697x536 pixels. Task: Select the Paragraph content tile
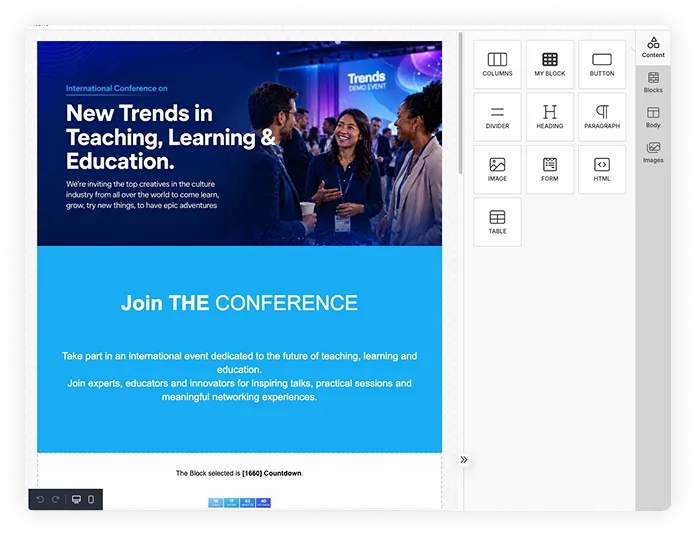click(602, 117)
